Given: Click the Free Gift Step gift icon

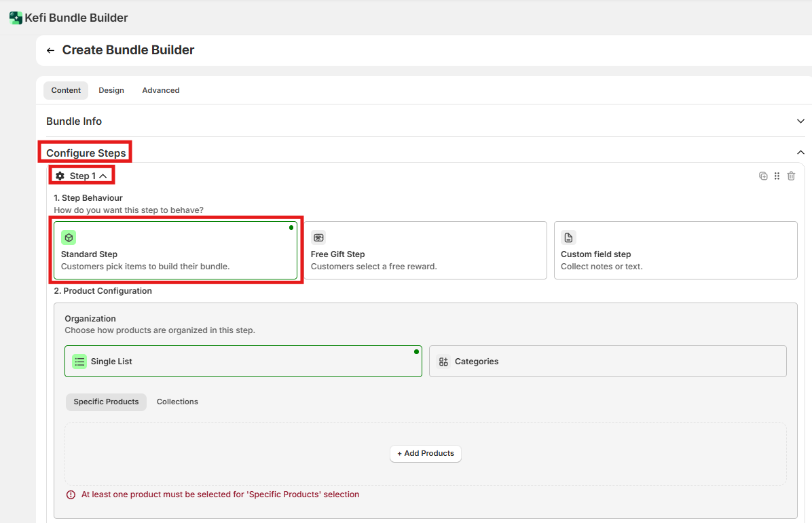Looking at the screenshot, I should 318,237.
